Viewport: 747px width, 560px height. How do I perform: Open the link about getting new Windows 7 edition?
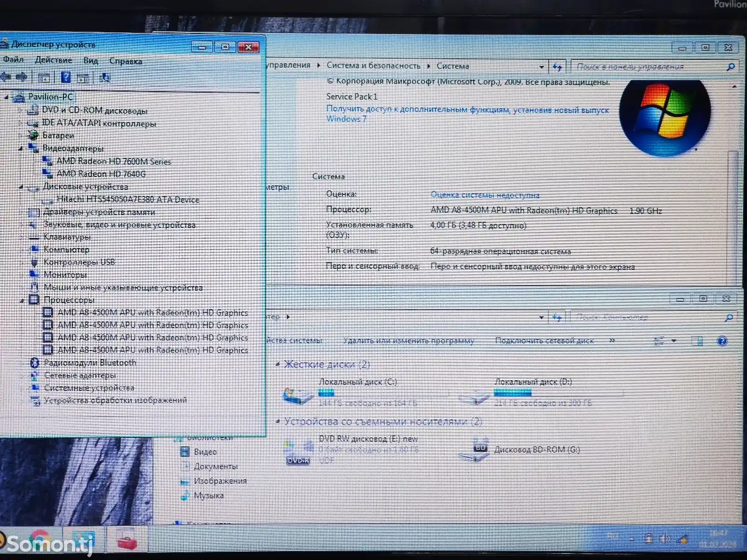coord(467,114)
